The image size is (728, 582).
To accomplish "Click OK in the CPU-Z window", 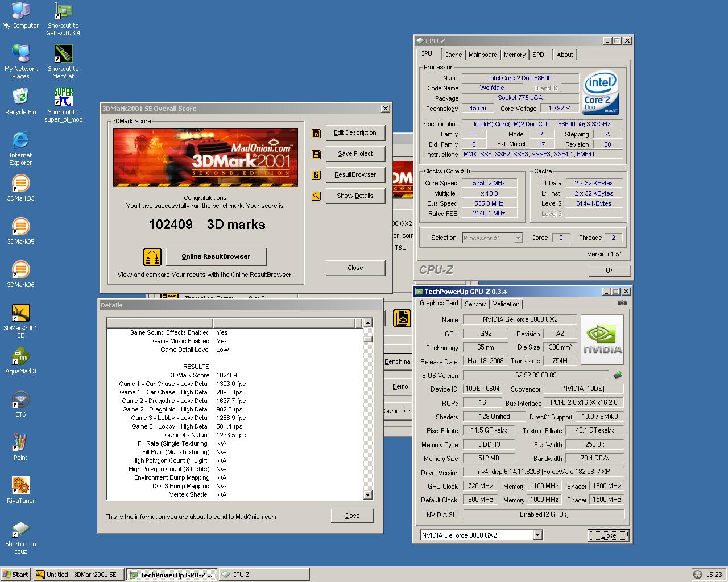I will tap(610, 271).
